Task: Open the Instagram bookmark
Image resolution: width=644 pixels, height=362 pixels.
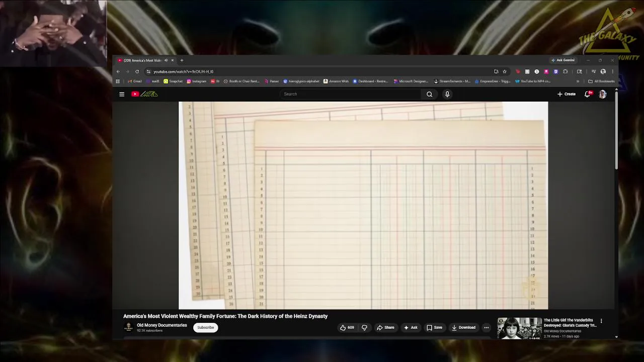Action: click(x=197, y=81)
